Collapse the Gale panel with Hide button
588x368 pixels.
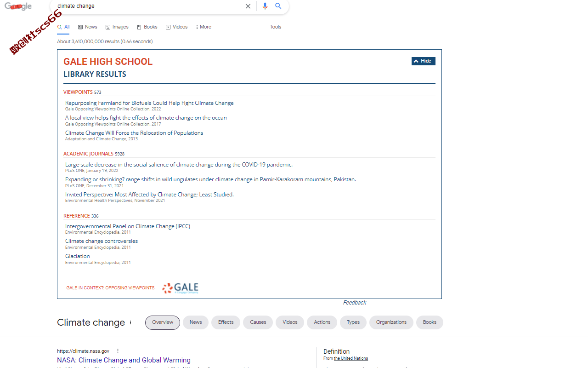(x=423, y=61)
